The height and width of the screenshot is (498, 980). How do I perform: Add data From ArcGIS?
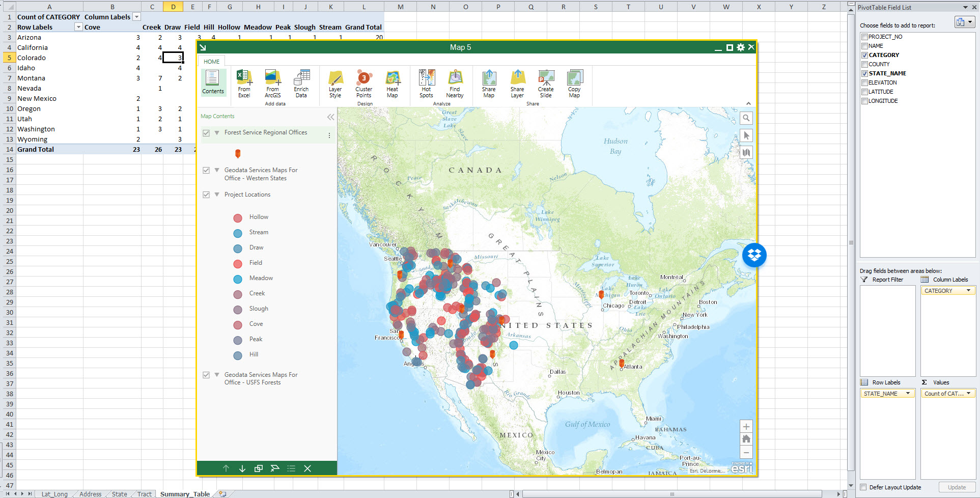pos(273,84)
